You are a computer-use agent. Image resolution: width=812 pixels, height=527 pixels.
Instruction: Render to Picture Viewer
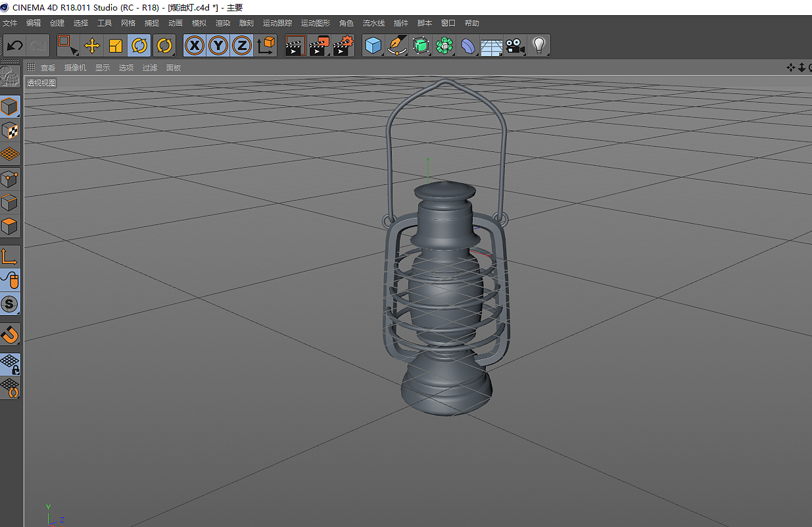[x=319, y=45]
